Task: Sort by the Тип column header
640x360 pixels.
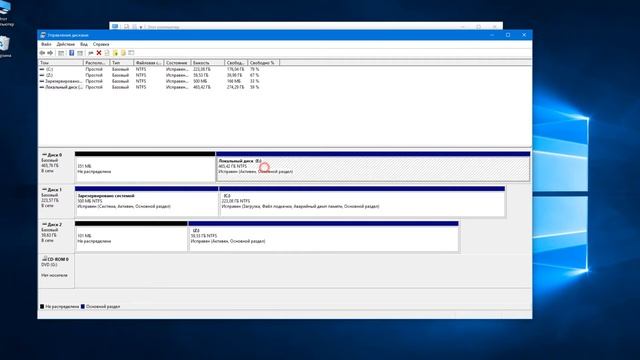Action: [122, 63]
